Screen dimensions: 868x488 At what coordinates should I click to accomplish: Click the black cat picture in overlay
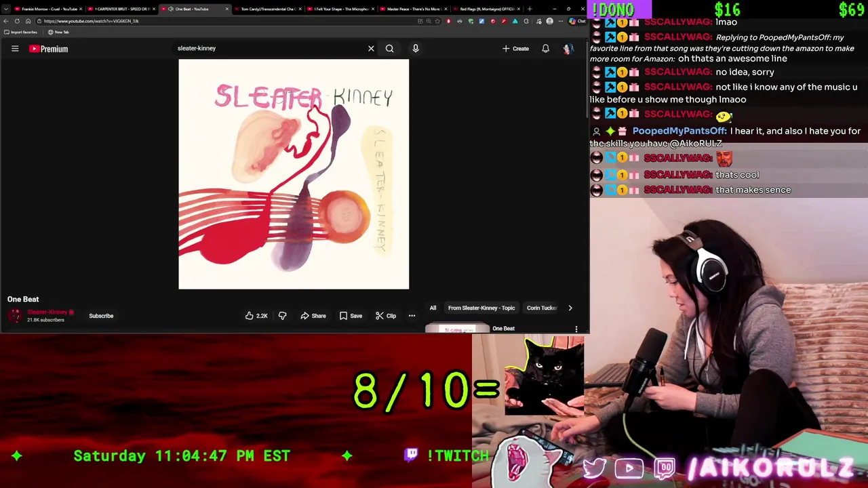tap(544, 376)
